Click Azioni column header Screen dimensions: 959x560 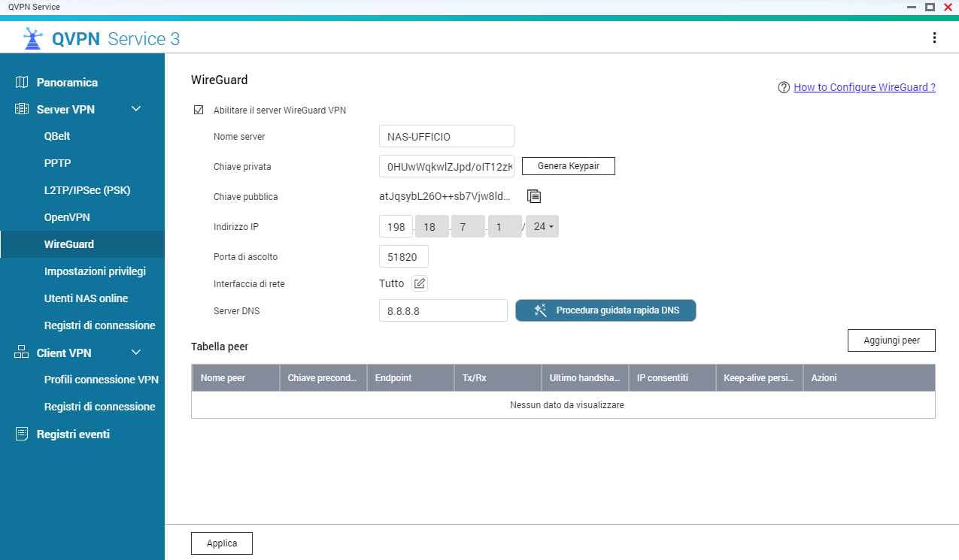click(869, 378)
